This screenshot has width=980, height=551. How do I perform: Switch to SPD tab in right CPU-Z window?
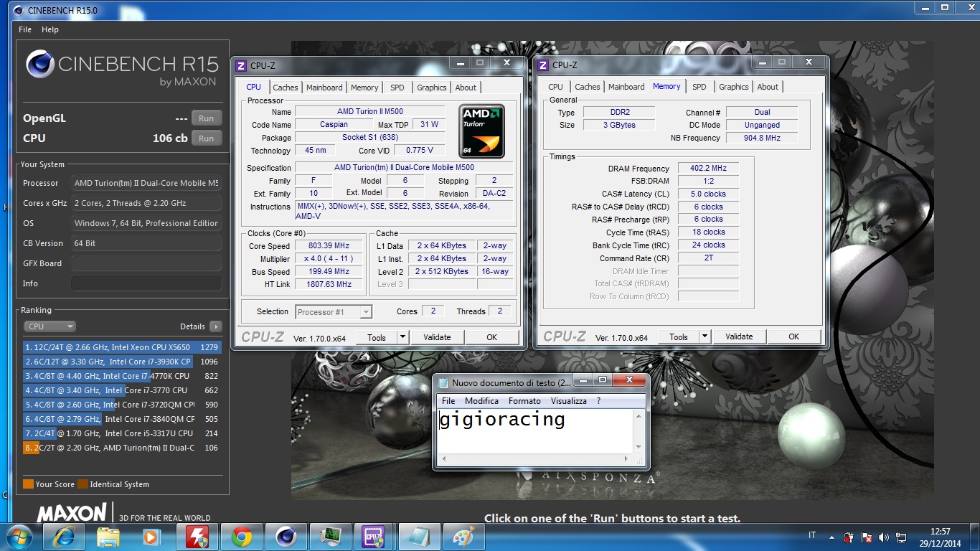pyautogui.click(x=699, y=87)
